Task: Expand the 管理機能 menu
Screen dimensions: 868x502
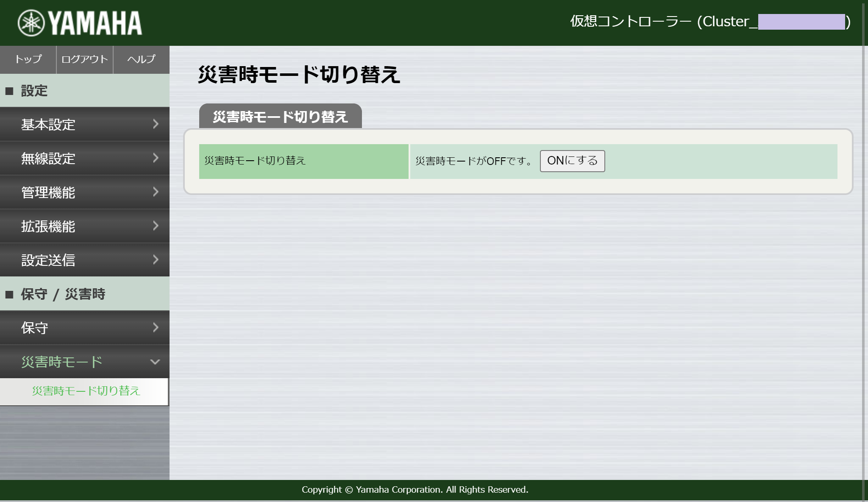Action: pos(84,193)
